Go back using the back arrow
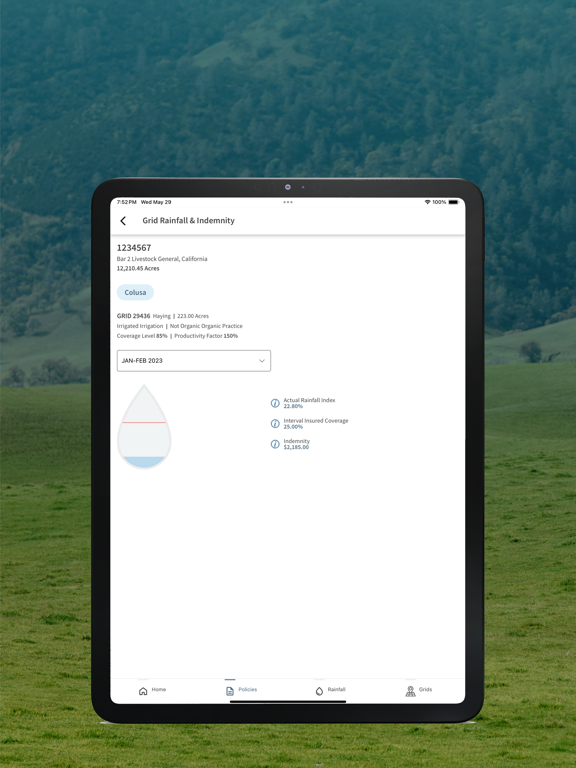The width and height of the screenshot is (576, 768). pyautogui.click(x=123, y=221)
